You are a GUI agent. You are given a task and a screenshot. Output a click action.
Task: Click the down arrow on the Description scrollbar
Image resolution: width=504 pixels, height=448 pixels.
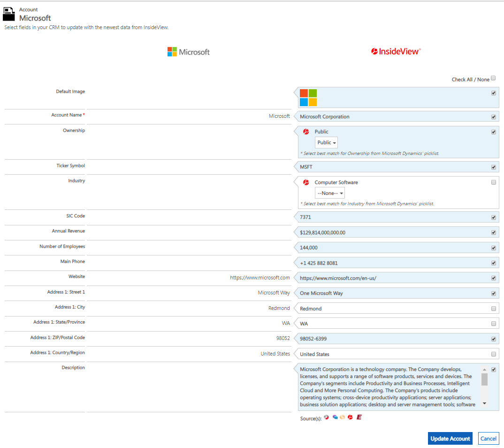coord(484,403)
